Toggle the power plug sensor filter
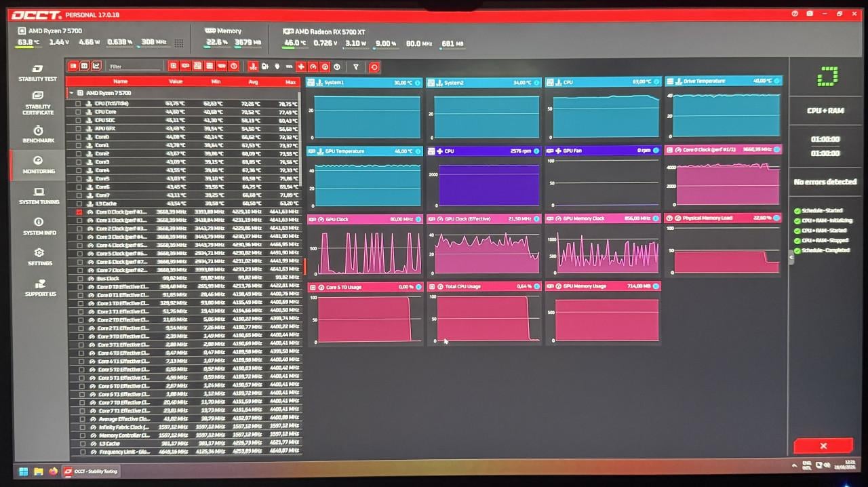Viewport: 868px width, 487px height. pyautogui.click(x=277, y=66)
